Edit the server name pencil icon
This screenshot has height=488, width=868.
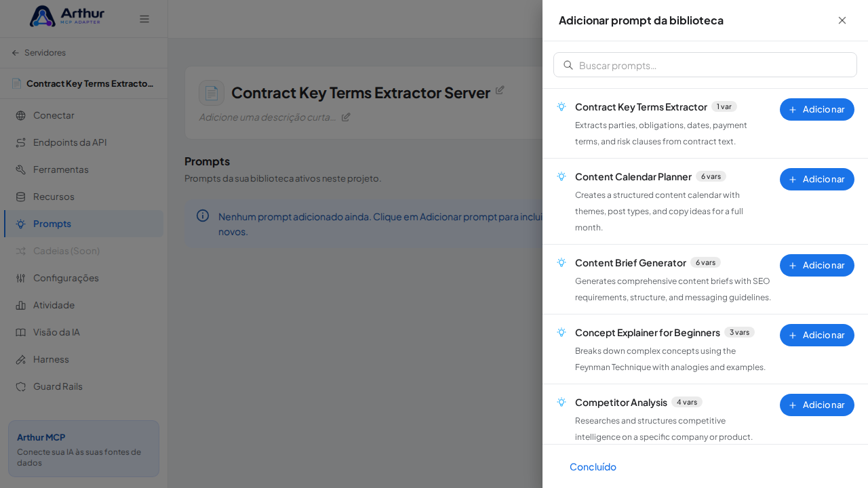coord(500,89)
